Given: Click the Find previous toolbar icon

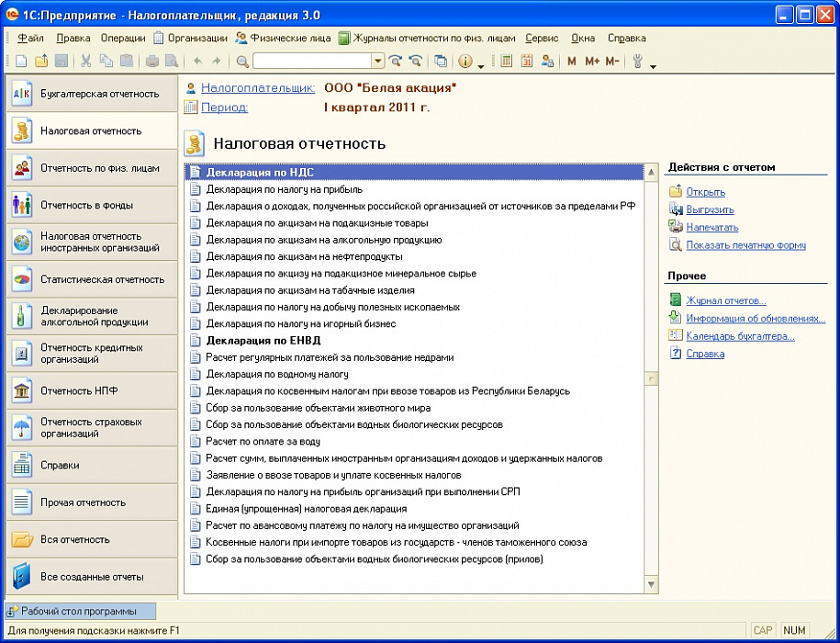Looking at the screenshot, I should [x=415, y=61].
